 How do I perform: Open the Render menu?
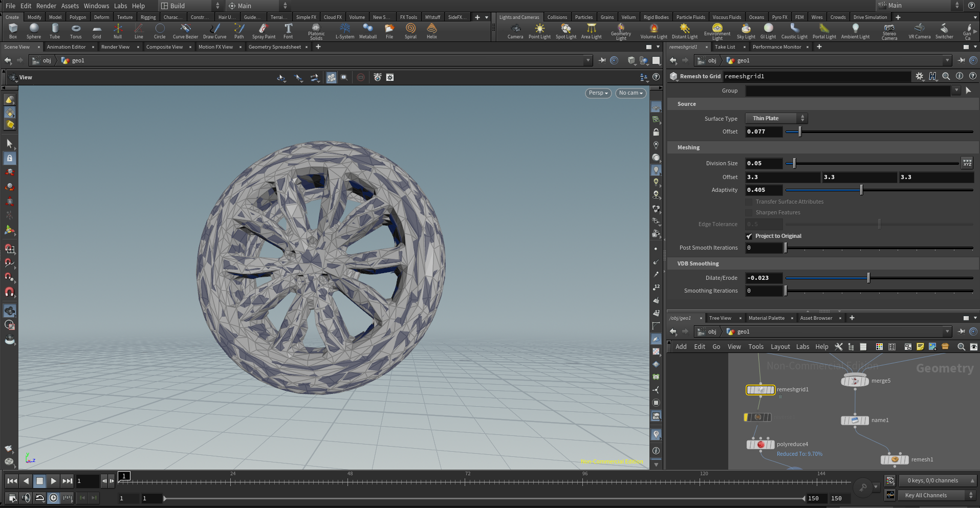[x=46, y=6]
